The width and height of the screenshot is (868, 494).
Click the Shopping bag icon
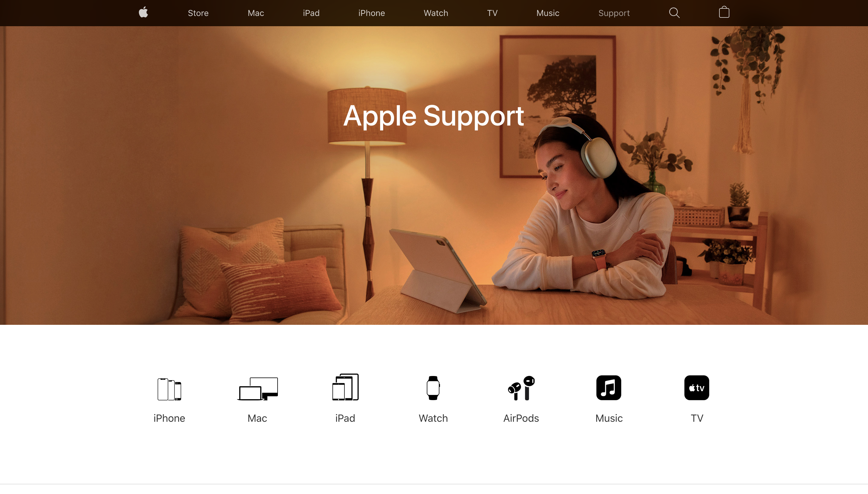pyautogui.click(x=724, y=13)
